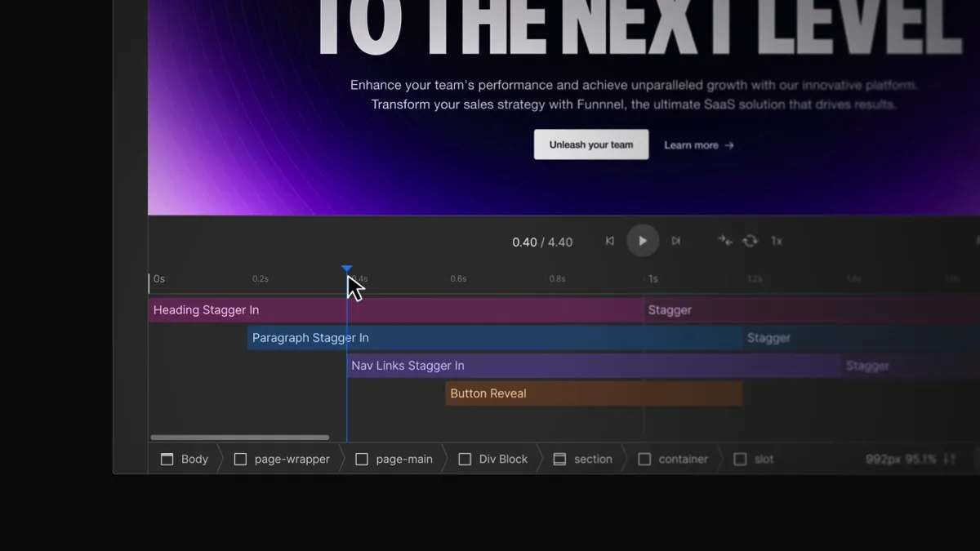Click the 0.2s ruler mark
This screenshot has width=980, height=551.
tap(260, 279)
